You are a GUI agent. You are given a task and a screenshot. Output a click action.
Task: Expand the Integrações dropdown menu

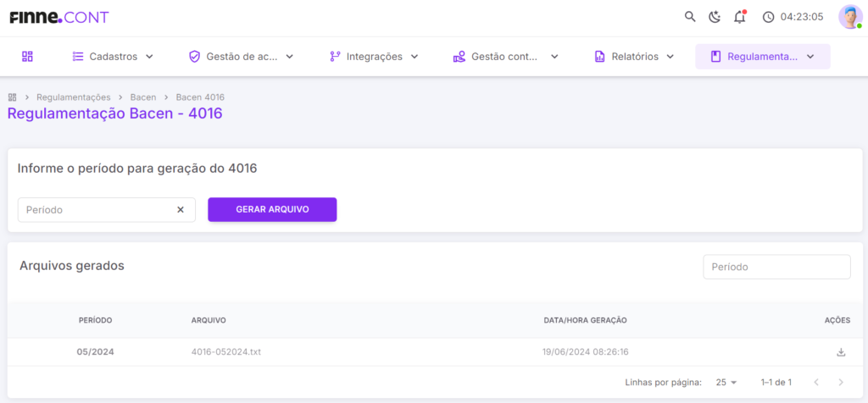pos(374,57)
